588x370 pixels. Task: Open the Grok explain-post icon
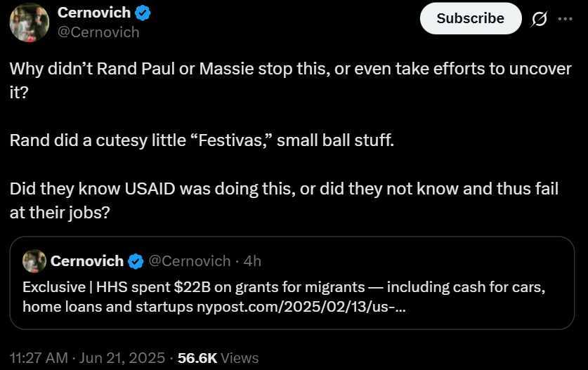539,19
